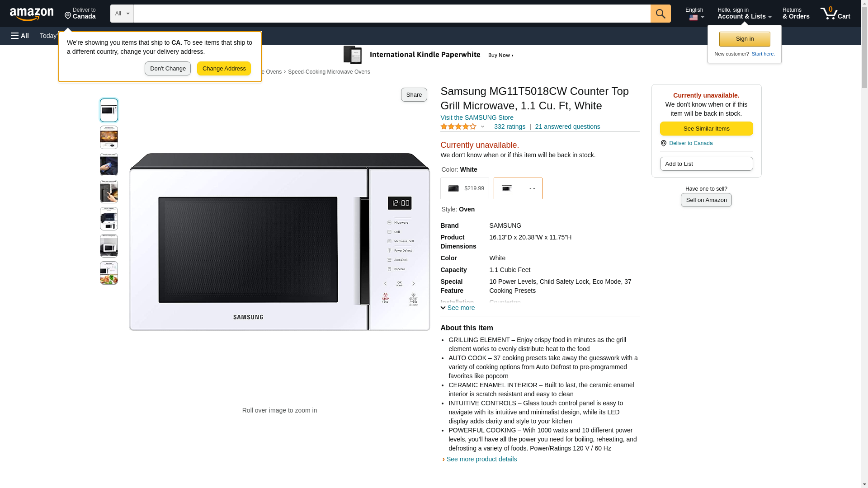Click the search magnifier button

tap(660, 14)
